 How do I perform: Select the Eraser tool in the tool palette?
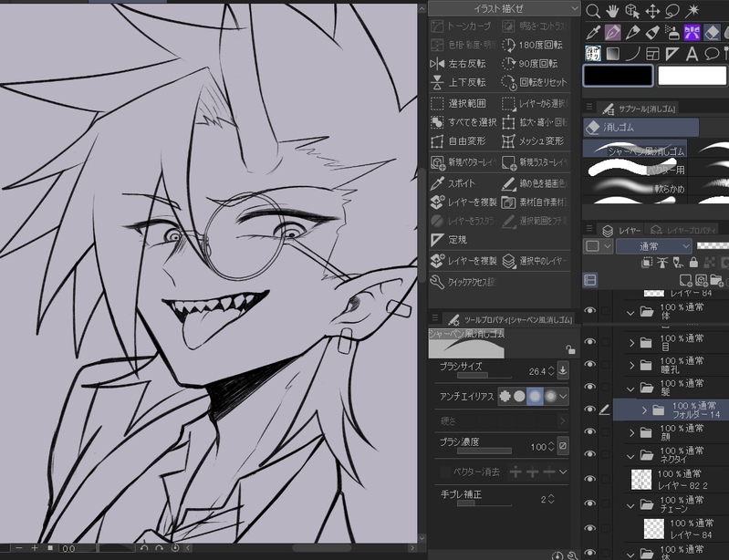[712, 33]
